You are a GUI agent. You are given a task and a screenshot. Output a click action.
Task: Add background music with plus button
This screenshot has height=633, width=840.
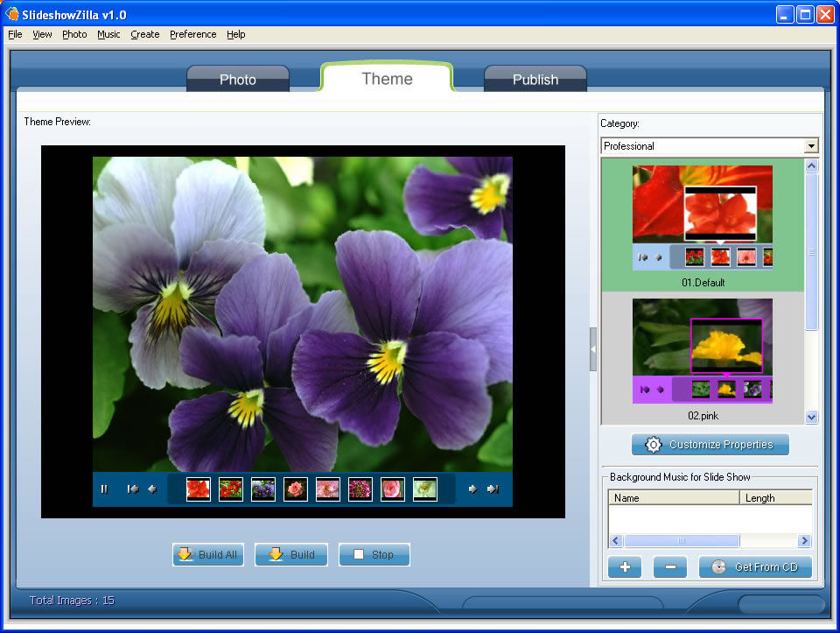[625, 567]
